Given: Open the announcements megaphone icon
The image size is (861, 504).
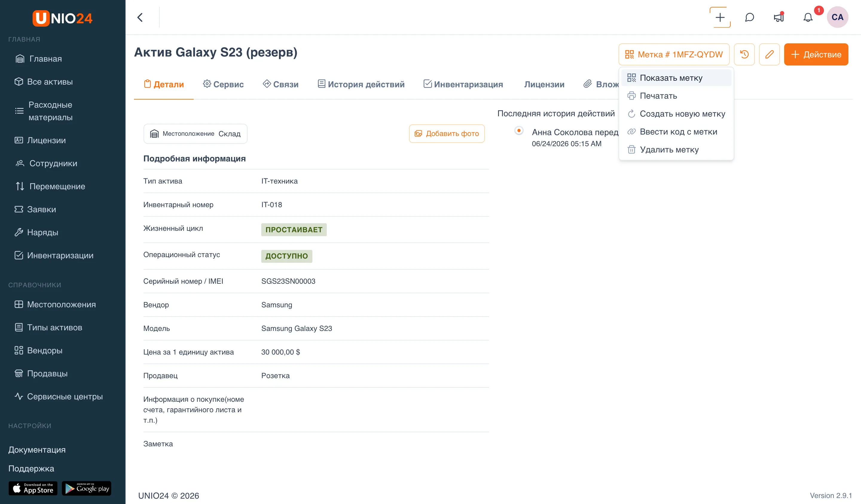Looking at the screenshot, I should (x=779, y=17).
